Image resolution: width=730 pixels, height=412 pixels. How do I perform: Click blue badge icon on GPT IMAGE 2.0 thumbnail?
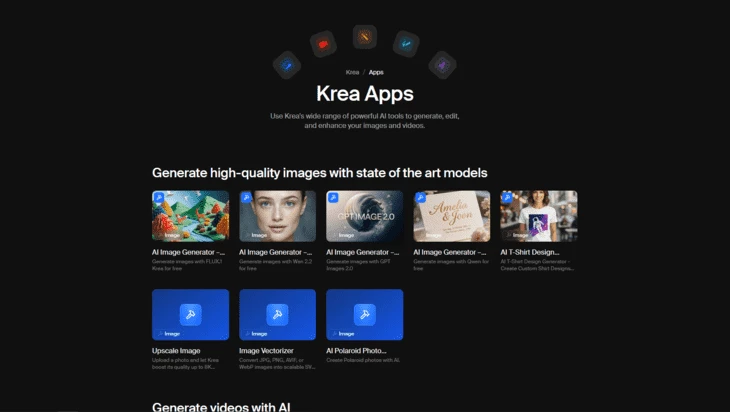click(333, 197)
